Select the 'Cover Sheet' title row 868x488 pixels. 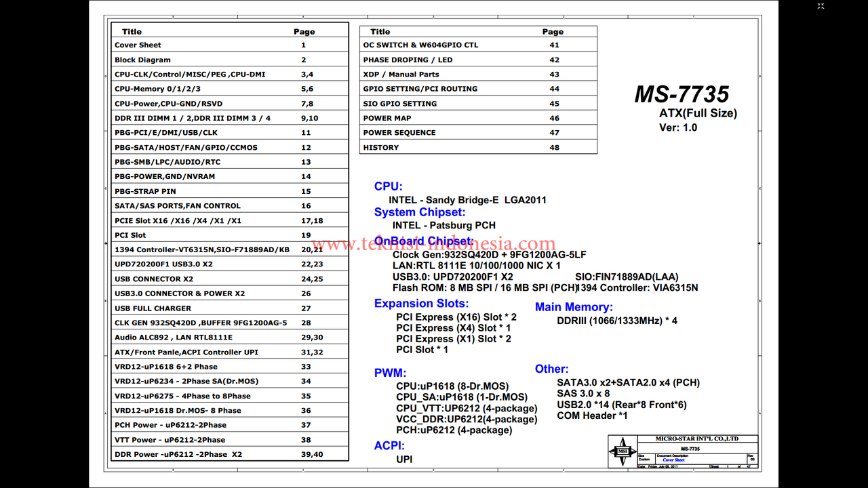[230, 45]
